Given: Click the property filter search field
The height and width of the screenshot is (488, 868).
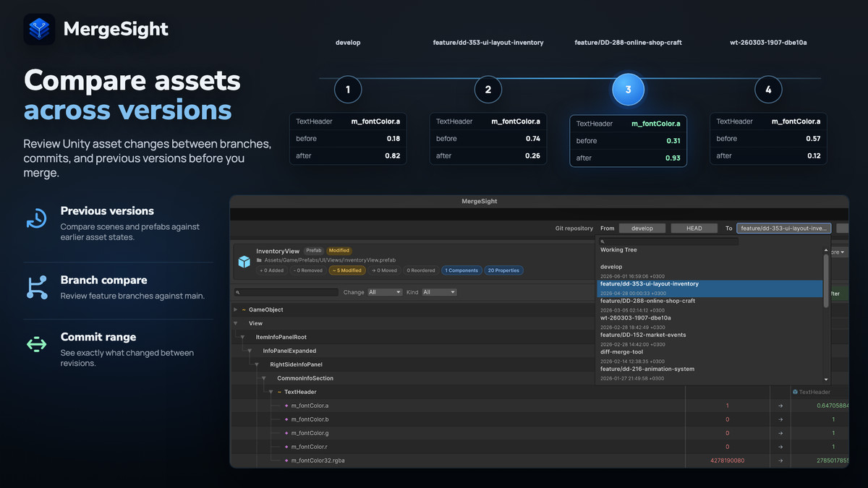Looking at the screenshot, I should [x=286, y=292].
